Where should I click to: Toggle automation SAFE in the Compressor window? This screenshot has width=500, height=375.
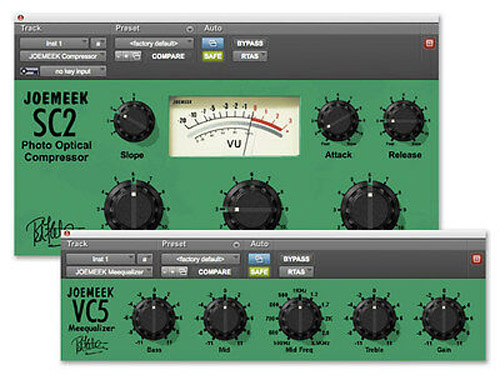tap(213, 56)
